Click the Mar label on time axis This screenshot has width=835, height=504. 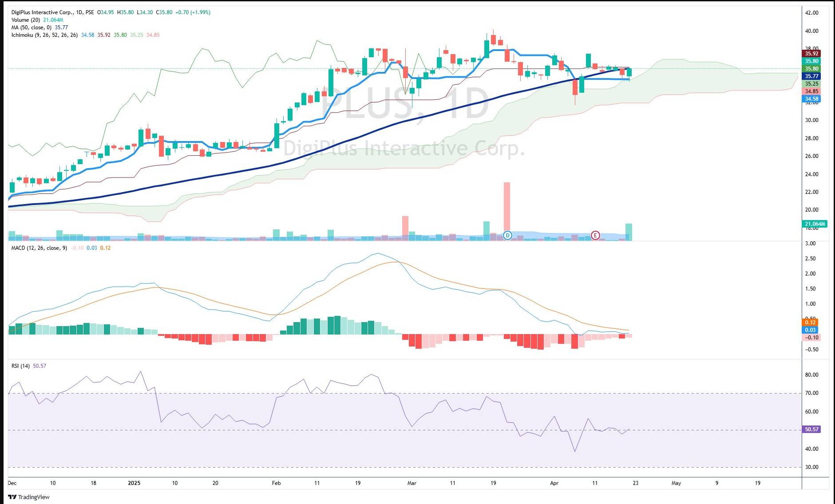tap(412, 483)
